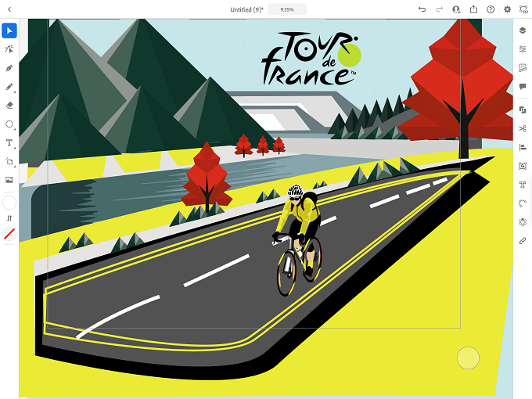This screenshot has height=399, width=532.
Task: Open the Repeat panel
Action: point(523,222)
